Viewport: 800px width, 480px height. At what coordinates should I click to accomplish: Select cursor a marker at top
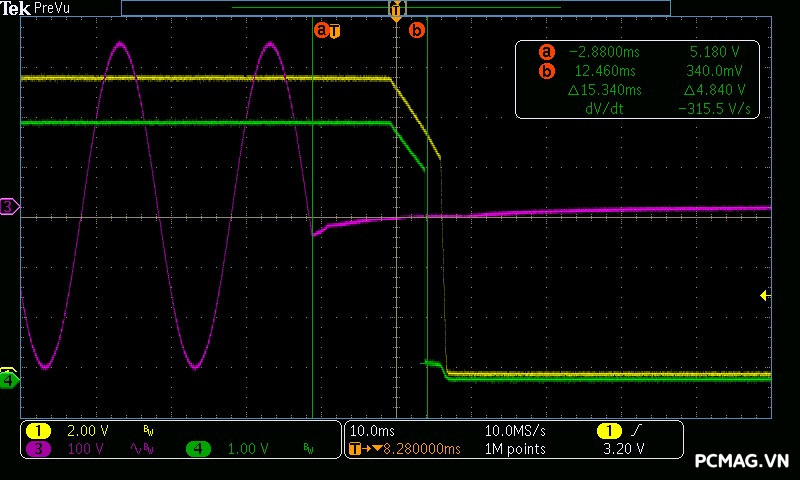pos(321,30)
